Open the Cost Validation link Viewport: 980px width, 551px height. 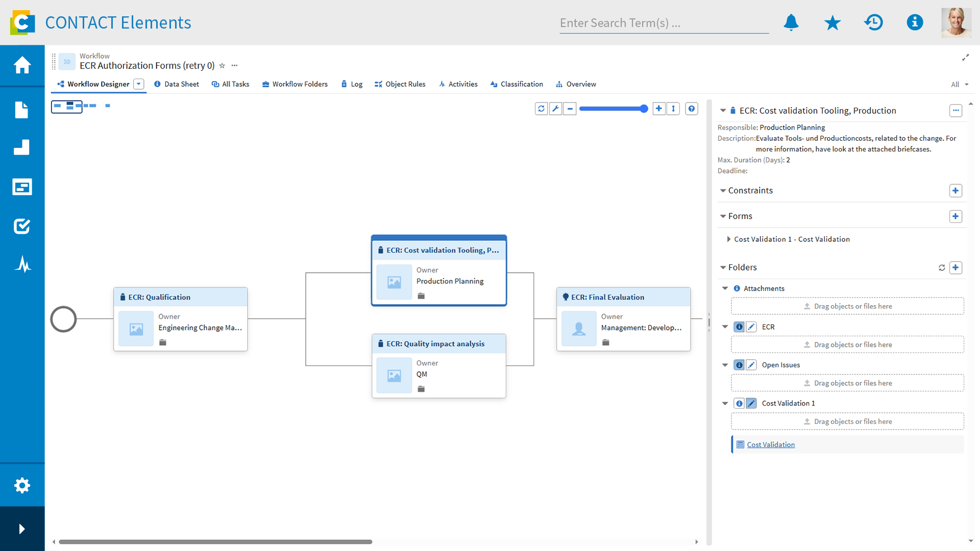tap(771, 445)
